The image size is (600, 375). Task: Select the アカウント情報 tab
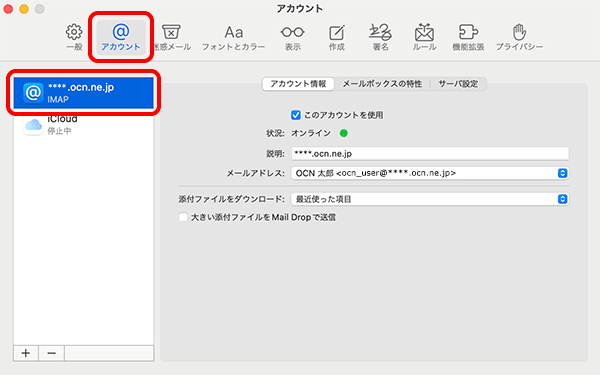click(298, 84)
